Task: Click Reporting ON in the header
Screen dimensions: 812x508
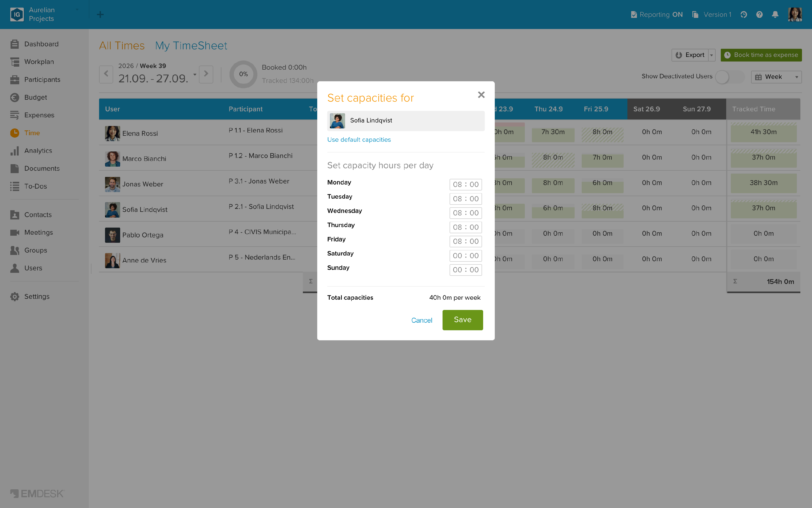Action: click(x=656, y=14)
